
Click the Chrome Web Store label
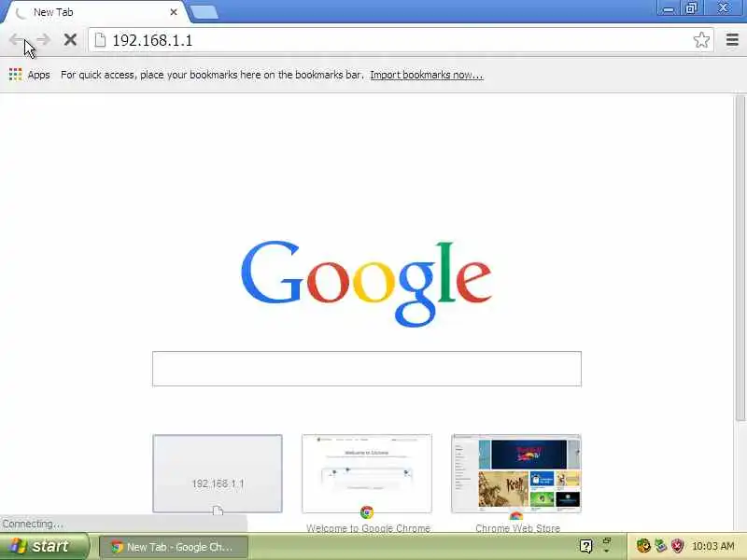pos(517,527)
